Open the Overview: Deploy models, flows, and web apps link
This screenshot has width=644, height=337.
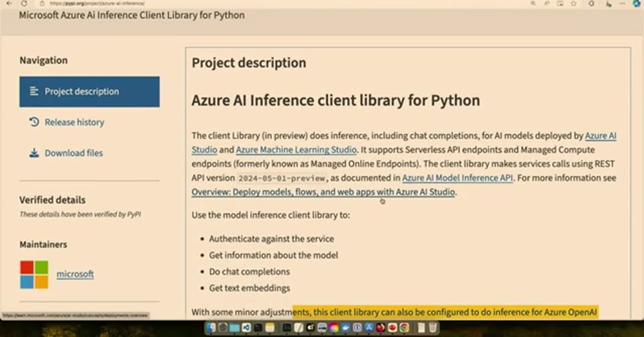pos(323,192)
